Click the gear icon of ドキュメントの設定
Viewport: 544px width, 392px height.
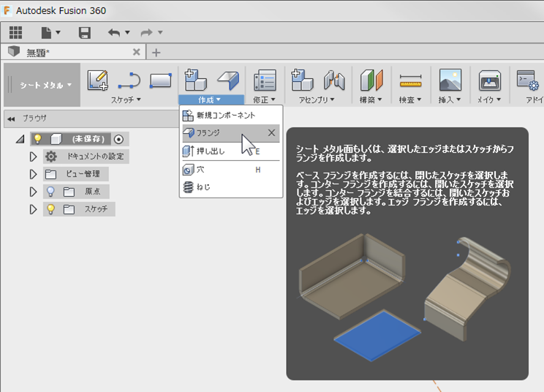tap(51, 157)
